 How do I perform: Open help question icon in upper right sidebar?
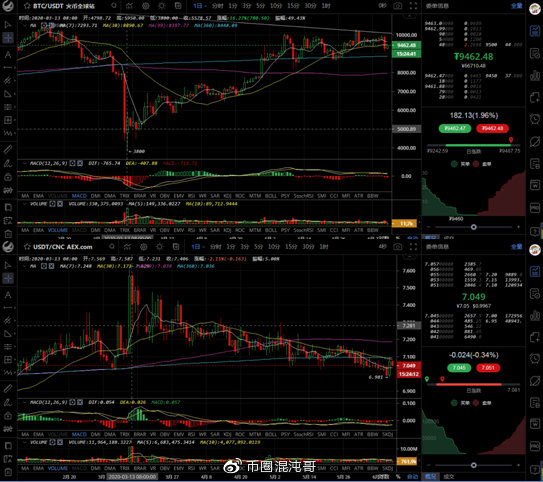tap(535, 231)
